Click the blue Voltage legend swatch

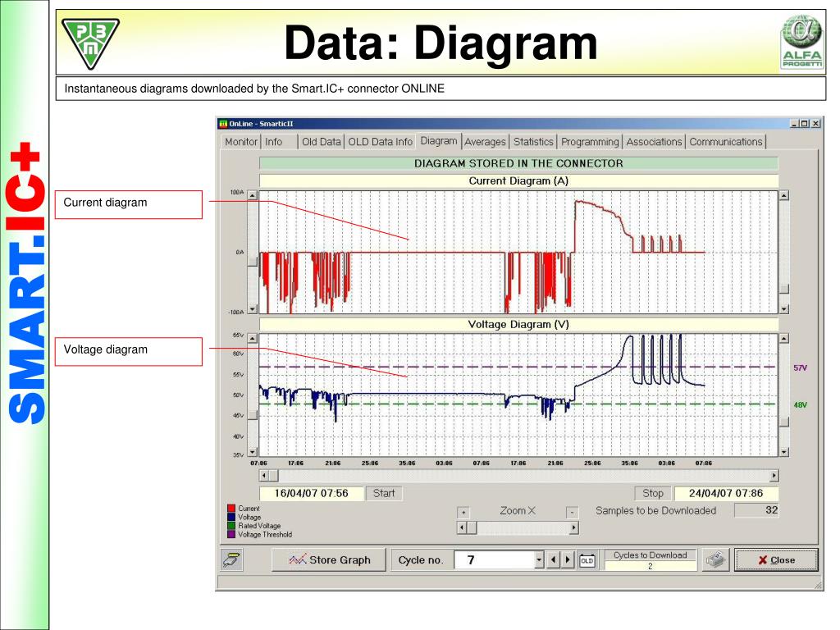tap(231, 517)
